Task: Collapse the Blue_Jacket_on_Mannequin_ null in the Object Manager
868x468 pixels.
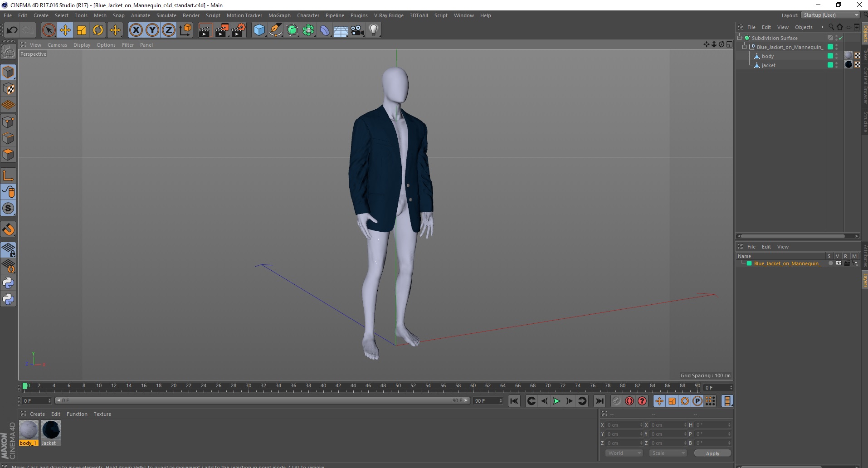Action: [x=744, y=47]
